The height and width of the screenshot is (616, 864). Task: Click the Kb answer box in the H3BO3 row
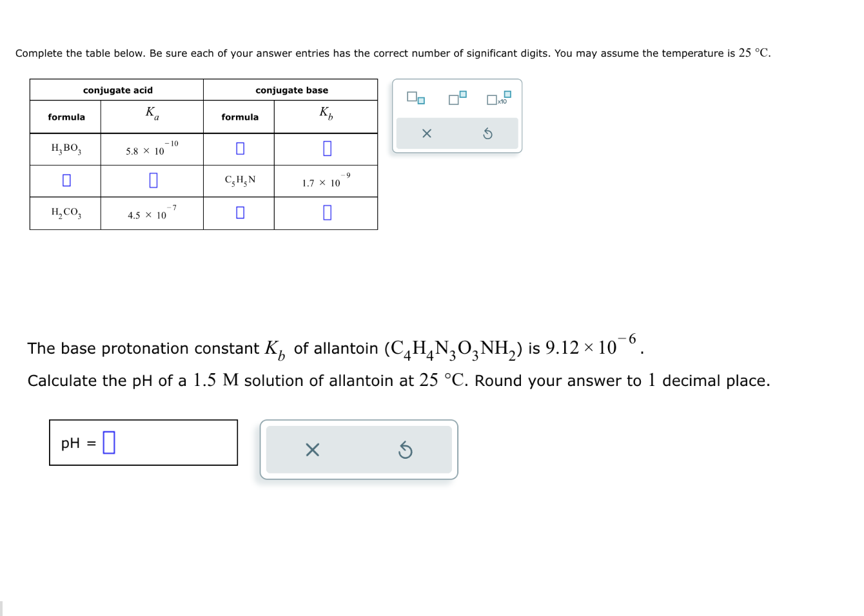tap(326, 148)
